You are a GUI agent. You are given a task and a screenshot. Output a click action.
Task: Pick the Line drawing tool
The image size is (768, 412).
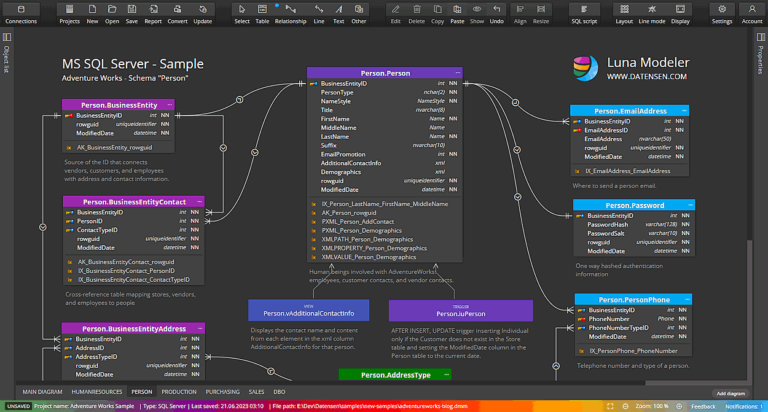[318, 12]
